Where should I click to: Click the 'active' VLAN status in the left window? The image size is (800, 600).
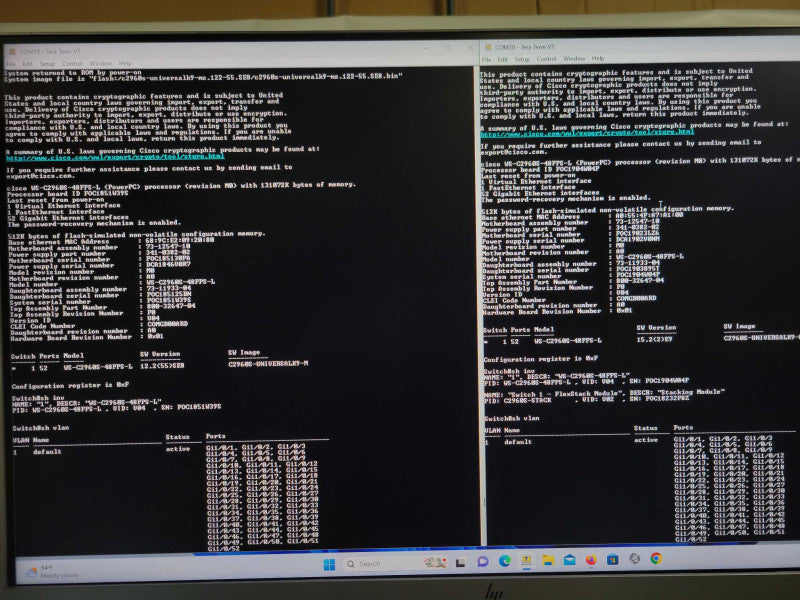[178, 449]
